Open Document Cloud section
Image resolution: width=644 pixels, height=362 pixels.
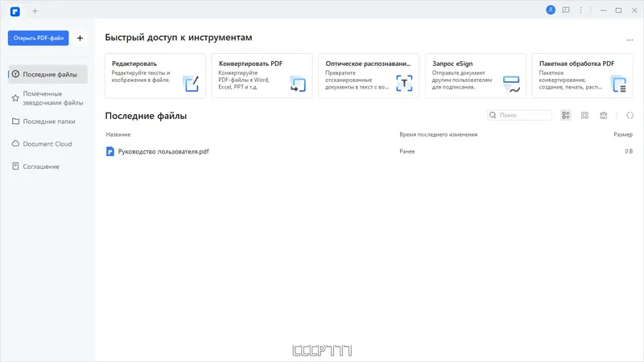[x=47, y=144]
